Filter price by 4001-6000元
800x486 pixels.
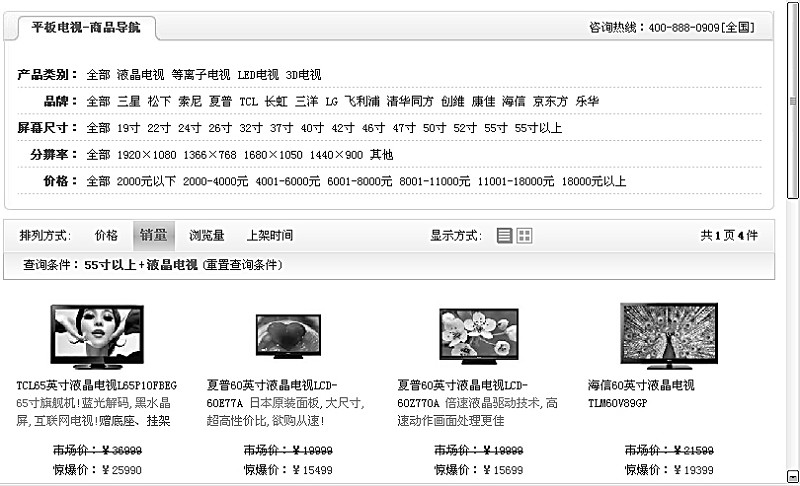(288, 181)
